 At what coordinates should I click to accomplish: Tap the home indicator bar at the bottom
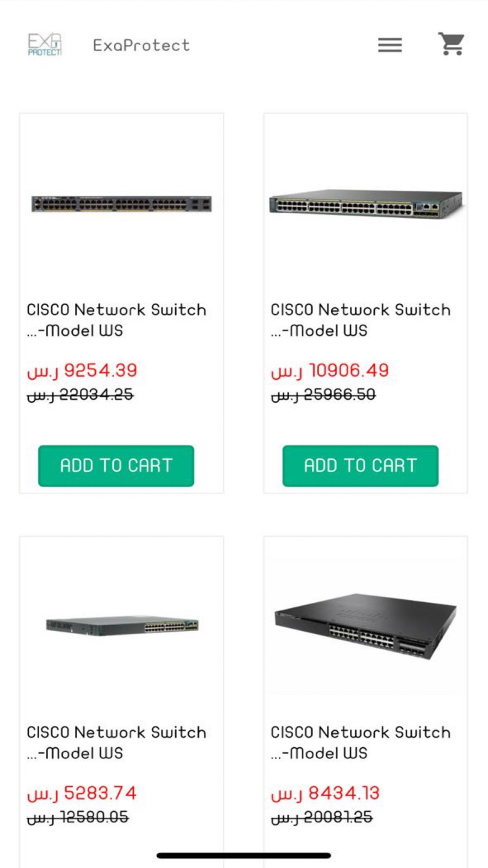244,855
